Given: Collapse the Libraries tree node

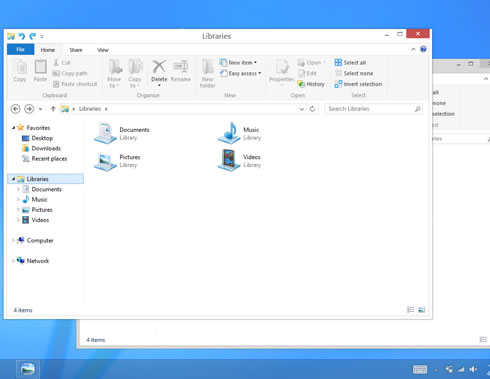Looking at the screenshot, I should (x=14, y=179).
